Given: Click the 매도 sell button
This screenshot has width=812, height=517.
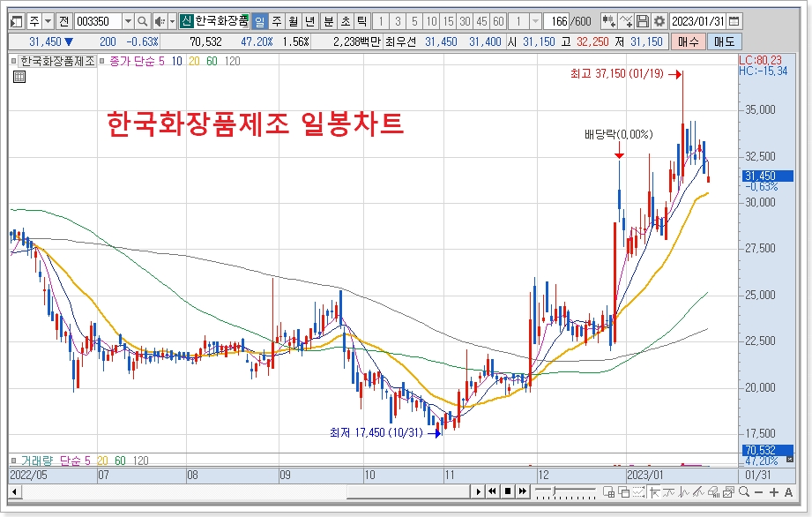Looking at the screenshot, I should [x=724, y=41].
